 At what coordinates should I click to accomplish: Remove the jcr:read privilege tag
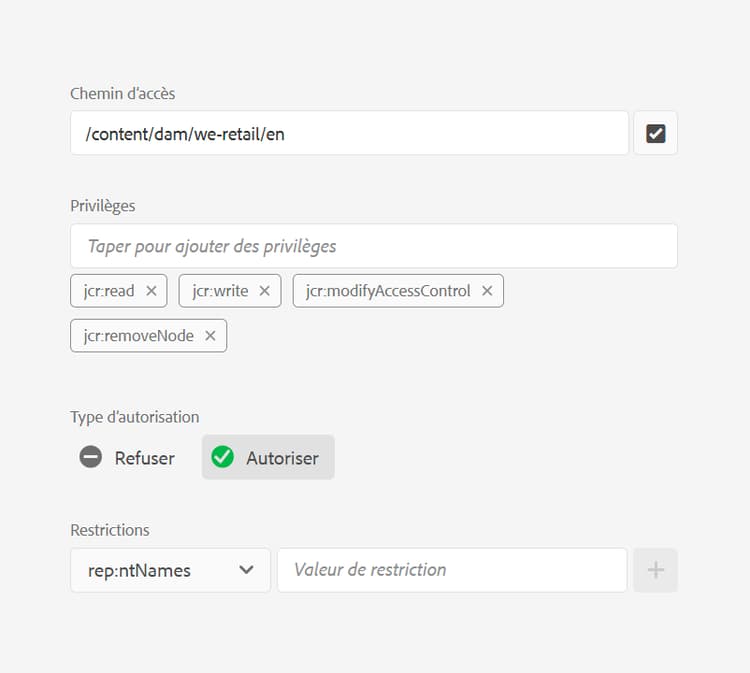(x=151, y=291)
